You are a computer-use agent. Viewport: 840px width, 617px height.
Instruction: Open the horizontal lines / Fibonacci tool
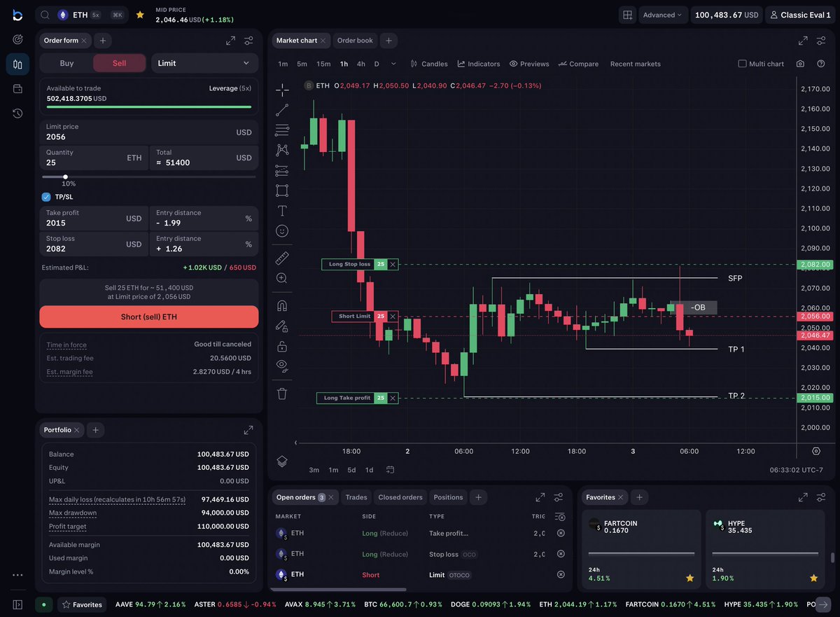282,130
